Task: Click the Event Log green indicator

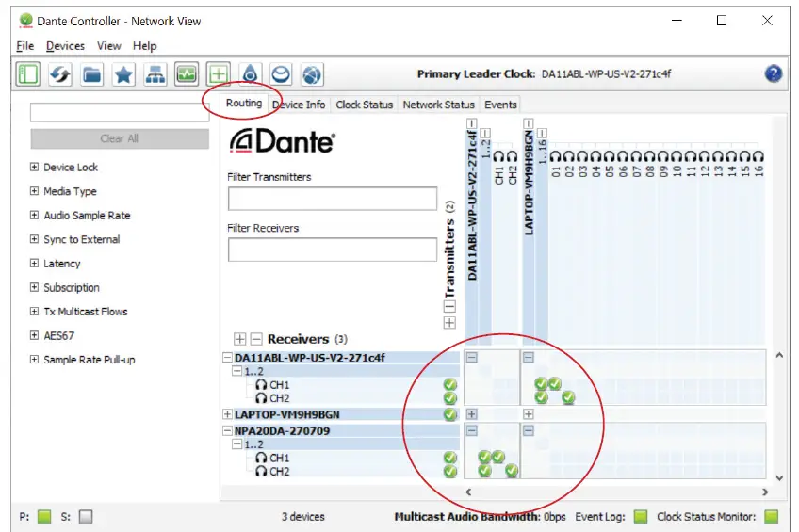Action: pyautogui.click(x=641, y=517)
